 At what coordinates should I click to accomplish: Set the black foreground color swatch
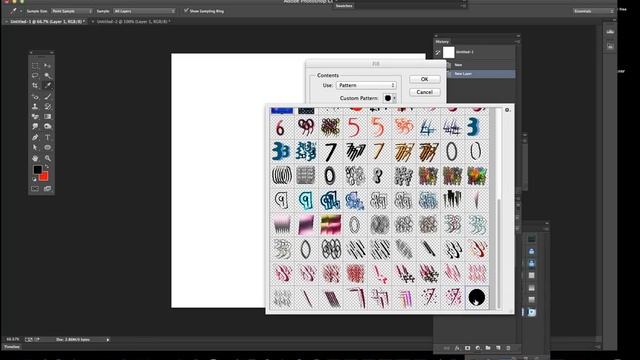pos(38,169)
